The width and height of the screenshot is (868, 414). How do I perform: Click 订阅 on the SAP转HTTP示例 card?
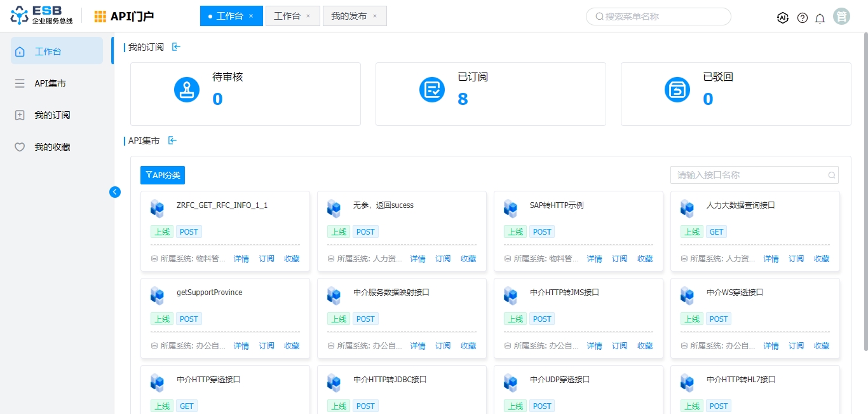coord(620,259)
